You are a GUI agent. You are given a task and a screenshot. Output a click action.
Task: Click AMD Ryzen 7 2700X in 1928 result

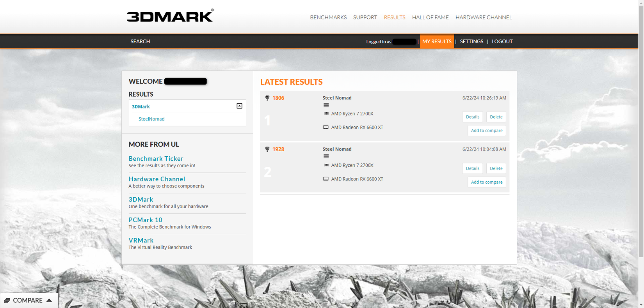352,165
